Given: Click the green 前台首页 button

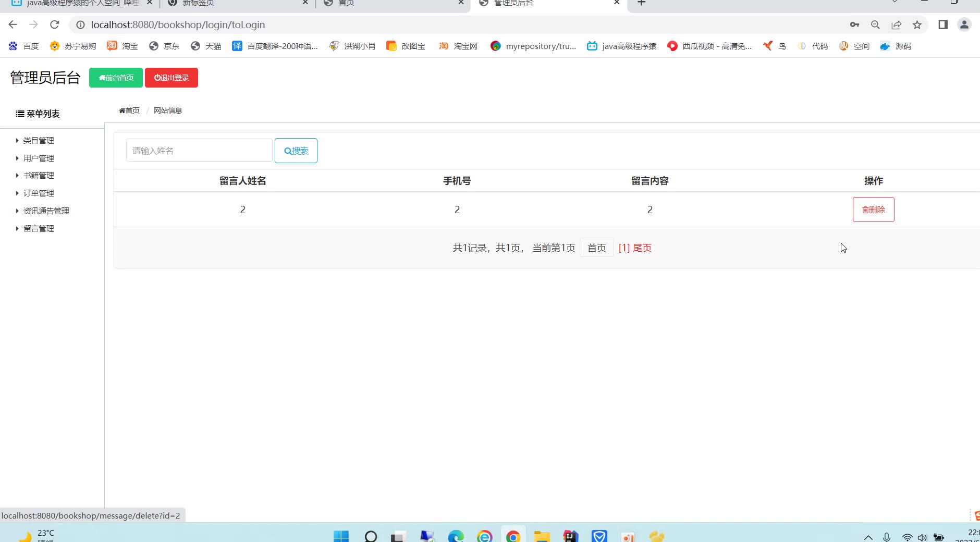Looking at the screenshot, I should 116,78.
